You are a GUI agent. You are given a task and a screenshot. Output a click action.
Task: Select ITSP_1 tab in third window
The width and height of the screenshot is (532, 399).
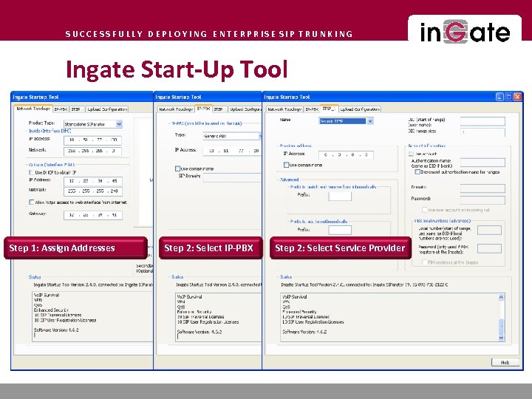tap(329, 109)
